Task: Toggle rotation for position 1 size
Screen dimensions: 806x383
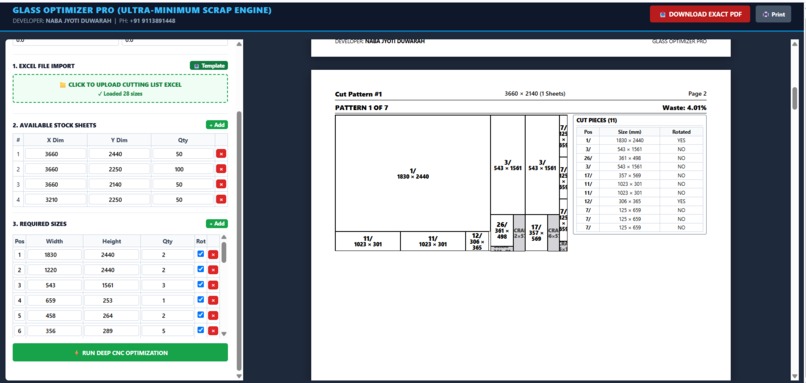Action: click(200, 253)
